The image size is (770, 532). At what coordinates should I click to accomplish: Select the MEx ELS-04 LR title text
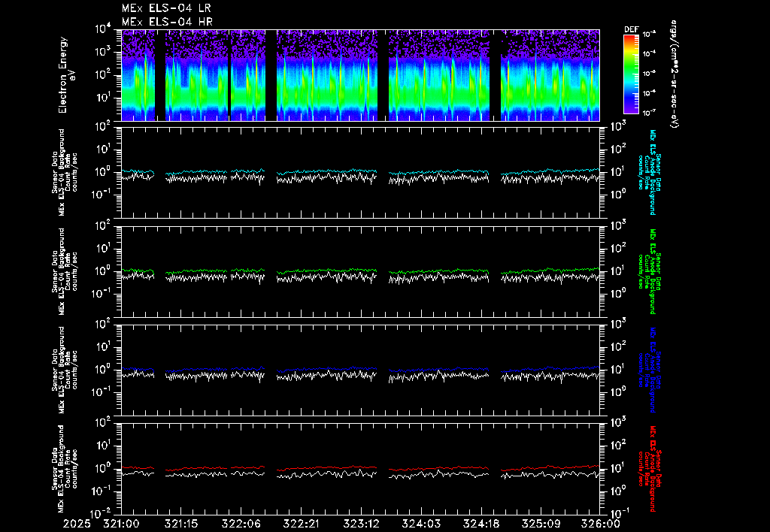(166, 8)
